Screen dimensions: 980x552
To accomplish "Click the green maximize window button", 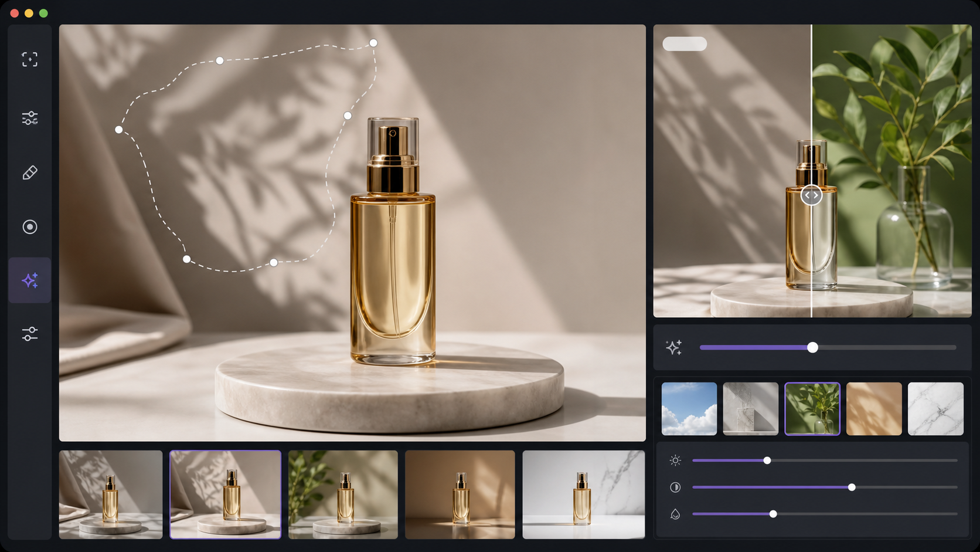I will [x=43, y=13].
